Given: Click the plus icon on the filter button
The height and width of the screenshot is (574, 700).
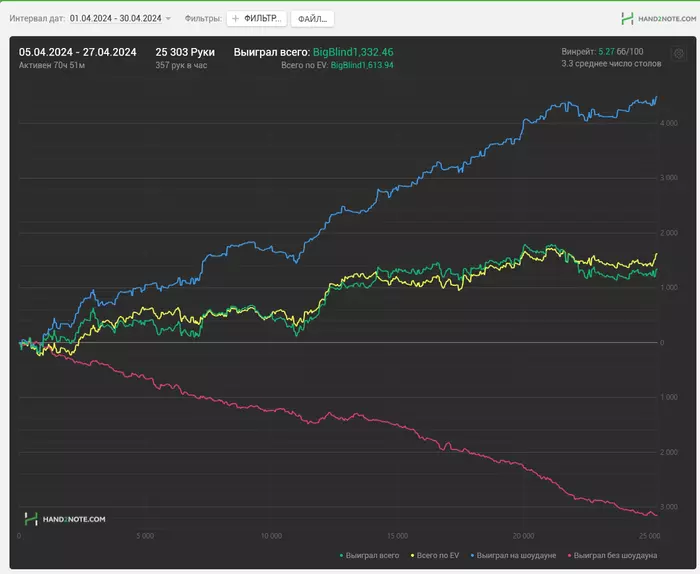Looking at the screenshot, I should point(236,18).
